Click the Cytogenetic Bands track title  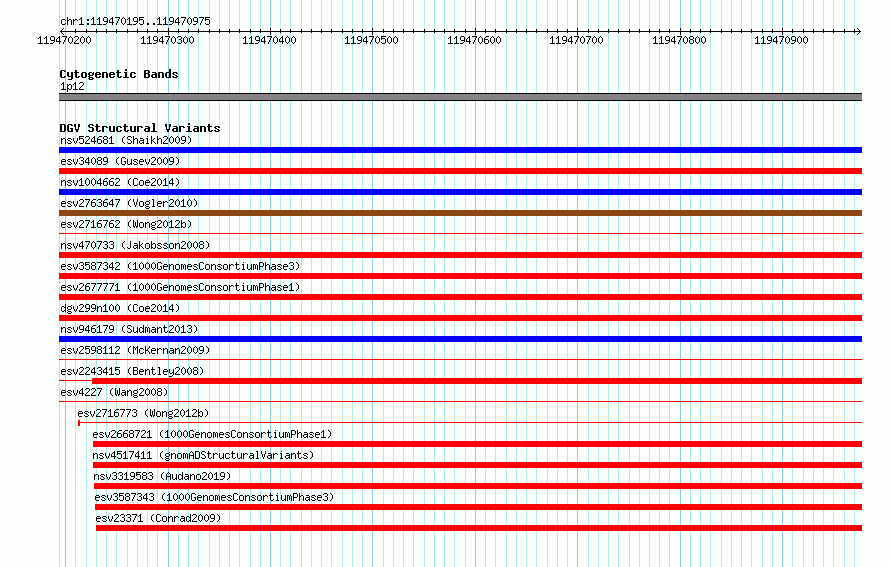click(119, 74)
